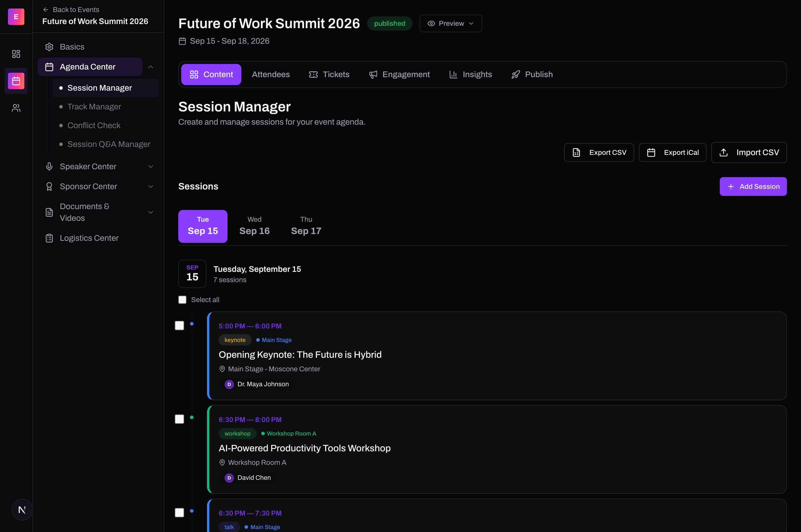801x532 pixels.
Task: Click the Documents & Videos file icon
Action: click(x=49, y=212)
